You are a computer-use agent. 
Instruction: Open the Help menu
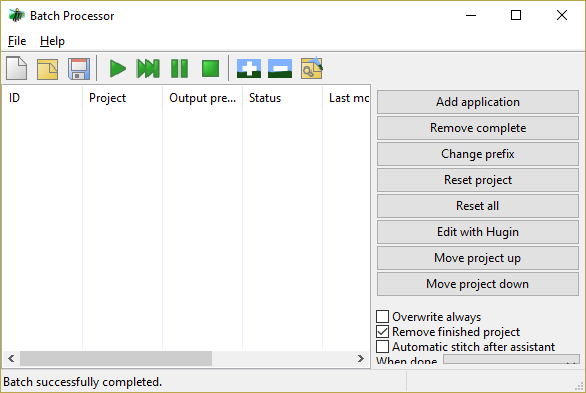[52, 41]
